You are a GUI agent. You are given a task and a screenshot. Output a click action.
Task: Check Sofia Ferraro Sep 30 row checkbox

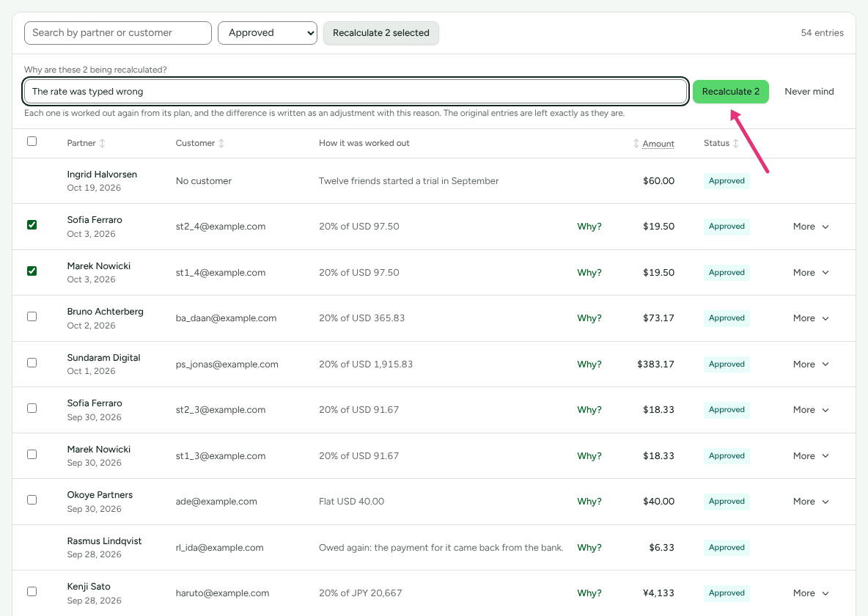pyautogui.click(x=32, y=408)
